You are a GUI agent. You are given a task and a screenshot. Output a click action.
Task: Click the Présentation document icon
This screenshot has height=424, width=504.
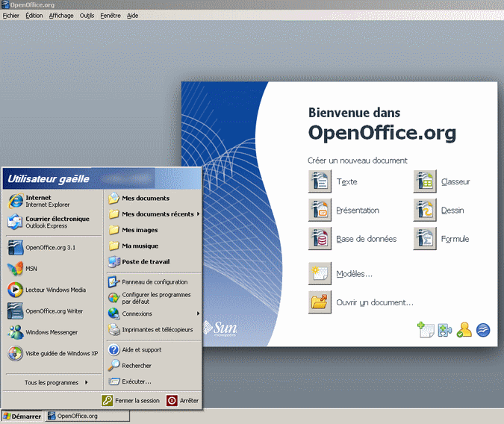coord(320,211)
